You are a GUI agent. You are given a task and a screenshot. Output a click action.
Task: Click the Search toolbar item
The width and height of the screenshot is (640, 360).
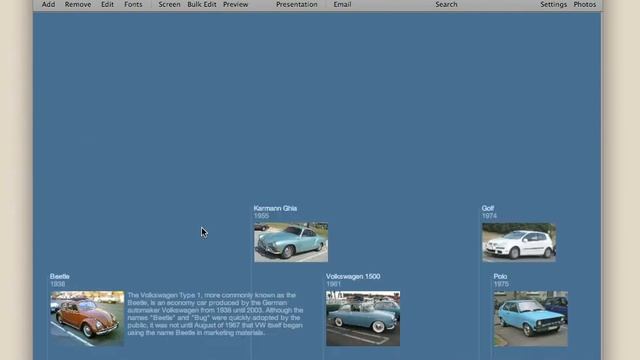(x=446, y=4)
